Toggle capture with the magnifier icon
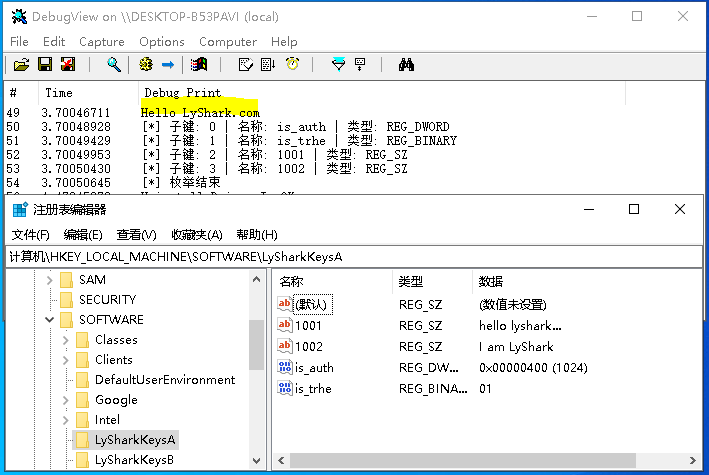Image resolution: width=709 pixels, height=475 pixels. click(114, 65)
